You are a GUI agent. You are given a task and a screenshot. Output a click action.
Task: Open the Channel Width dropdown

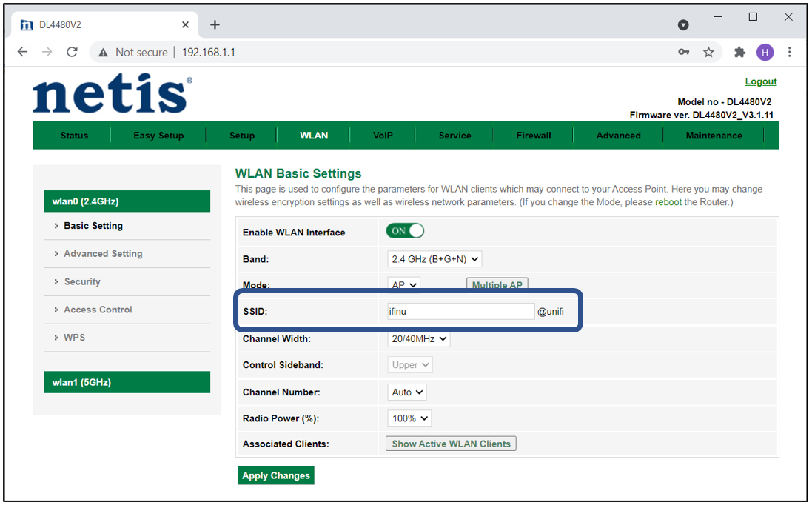point(419,338)
